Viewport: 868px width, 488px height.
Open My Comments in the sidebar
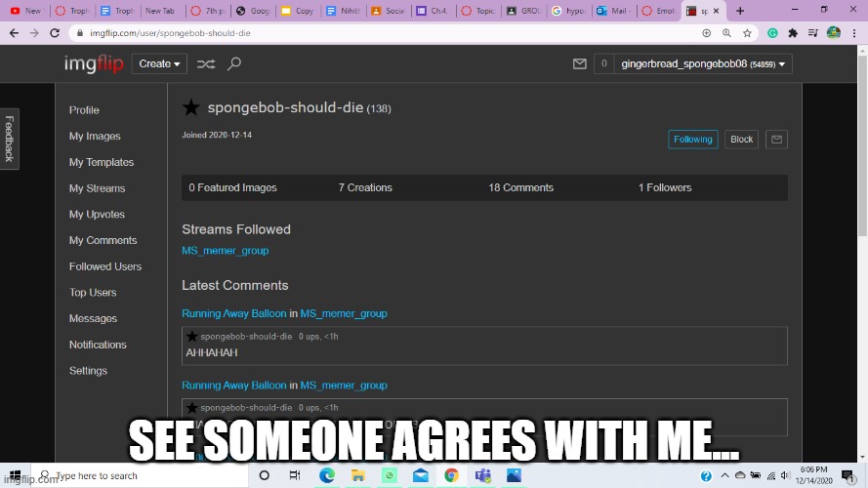(x=103, y=240)
